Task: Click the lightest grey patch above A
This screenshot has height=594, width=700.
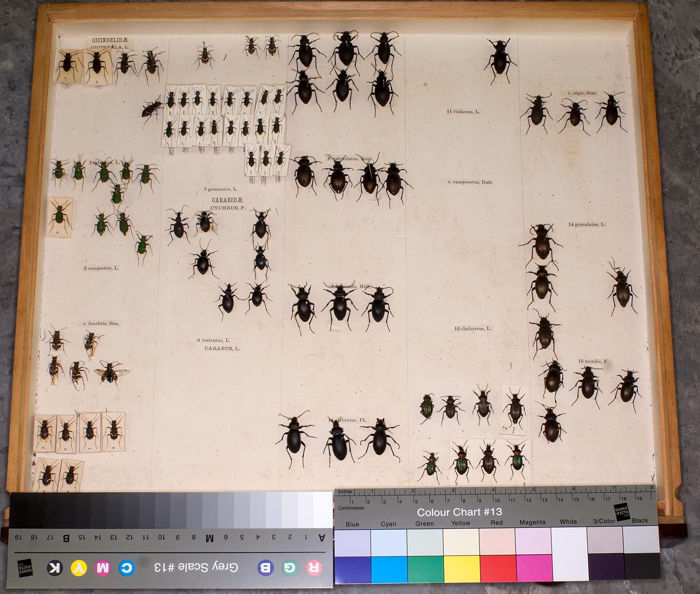Action: click(323, 510)
